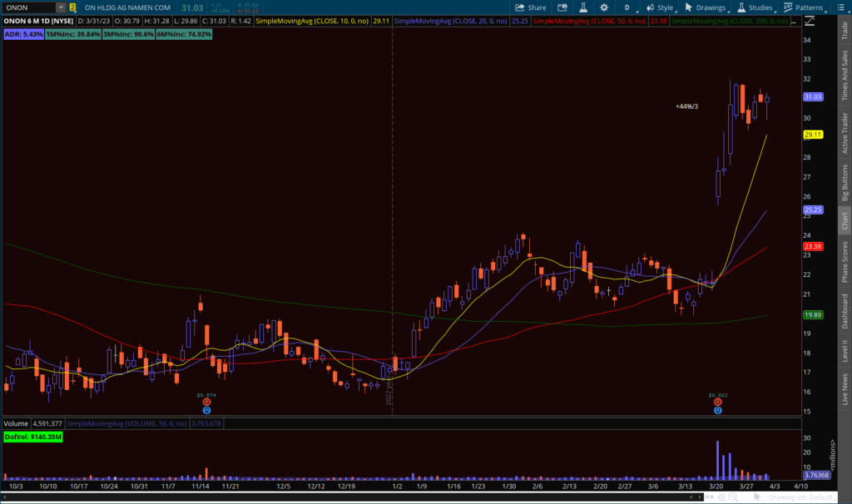Click the green 19.89 price bubble

click(813, 315)
